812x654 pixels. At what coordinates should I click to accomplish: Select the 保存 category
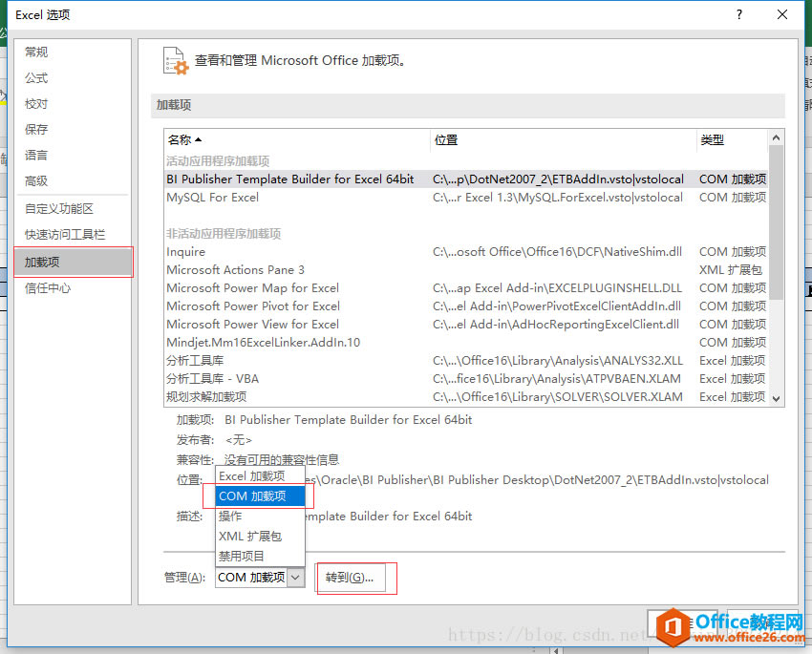pos(36,129)
